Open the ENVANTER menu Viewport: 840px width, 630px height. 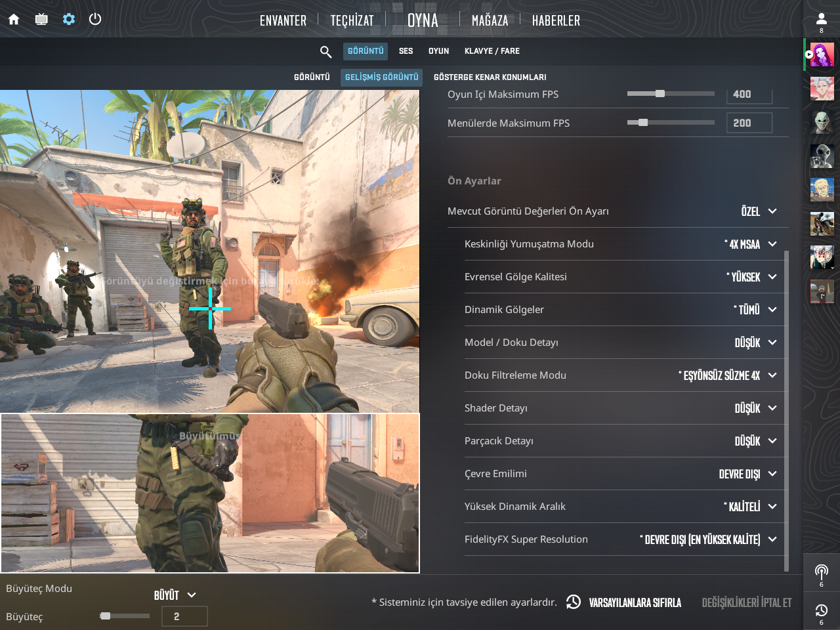pos(283,20)
